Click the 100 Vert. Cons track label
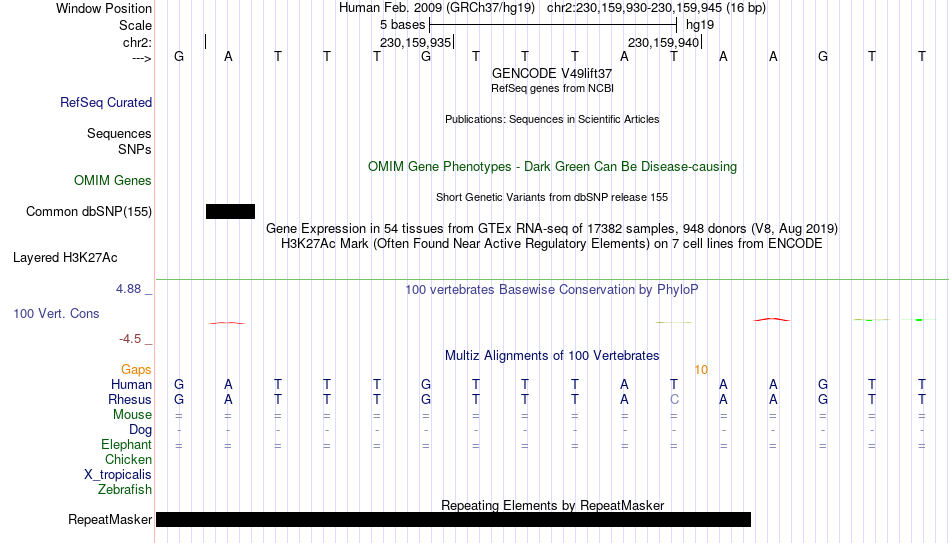Screen dimensions: 950x543 [x=56, y=313]
